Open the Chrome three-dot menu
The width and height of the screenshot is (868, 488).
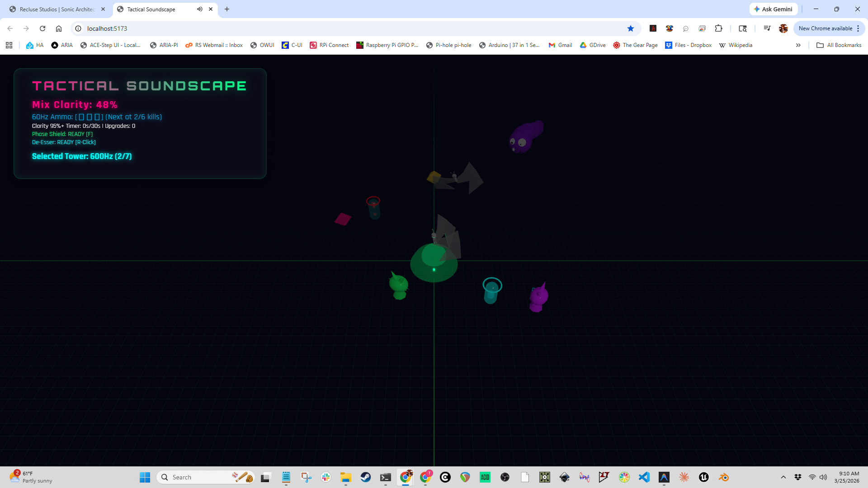[858, 28]
